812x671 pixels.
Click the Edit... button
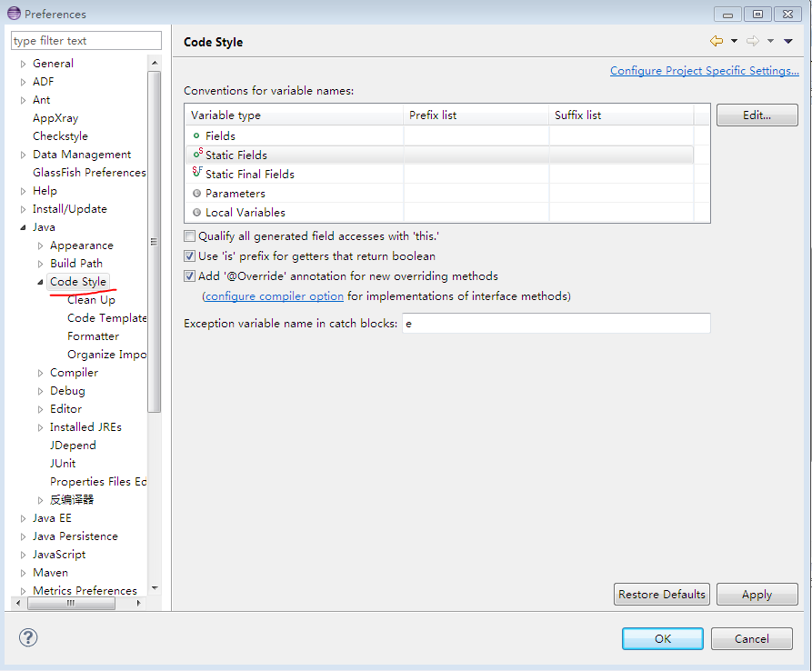(x=757, y=115)
